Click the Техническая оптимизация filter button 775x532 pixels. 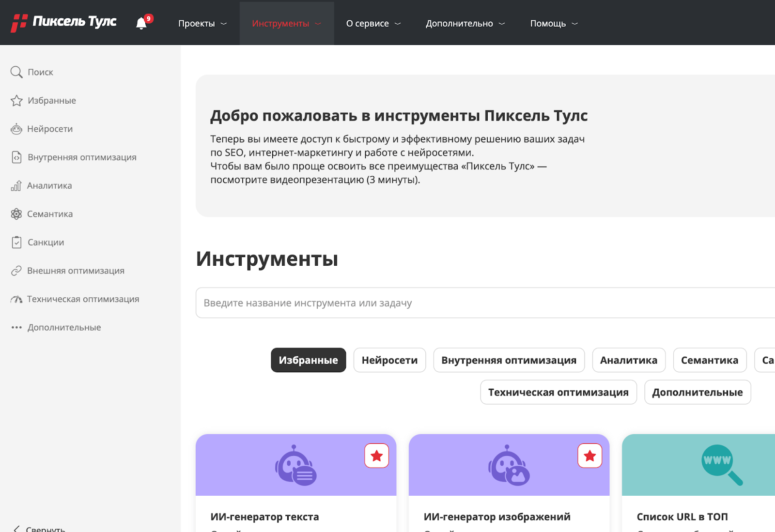tap(558, 392)
